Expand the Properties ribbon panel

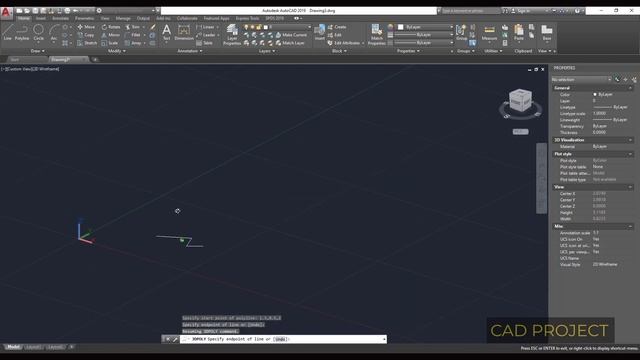(x=408, y=51)
